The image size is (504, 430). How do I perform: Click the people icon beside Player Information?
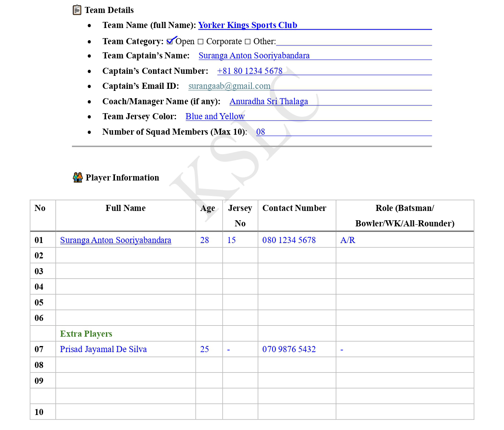pos(78,177)
